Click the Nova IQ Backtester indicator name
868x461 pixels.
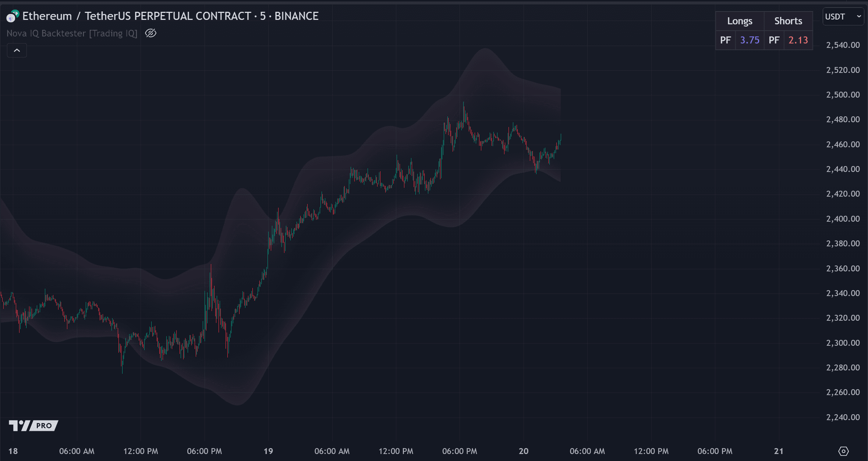(72, 33)
